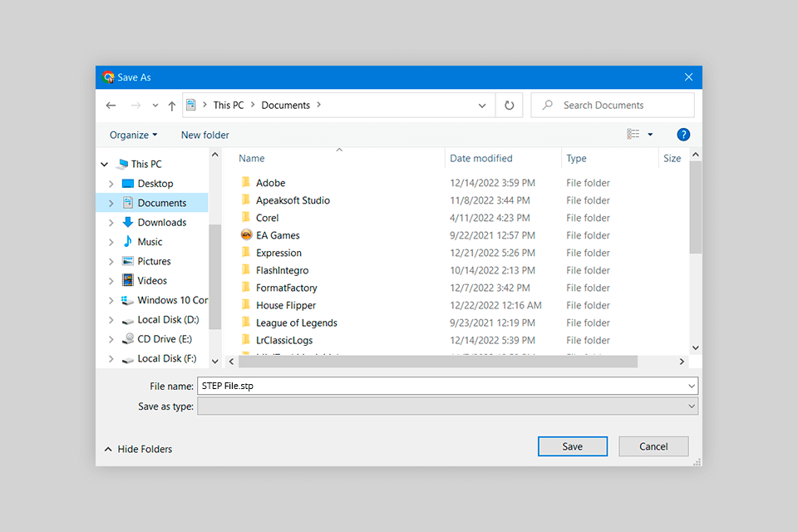Sort by the Type column header
The width and height of the screenshot is (798, 532).
pos(576,158)
